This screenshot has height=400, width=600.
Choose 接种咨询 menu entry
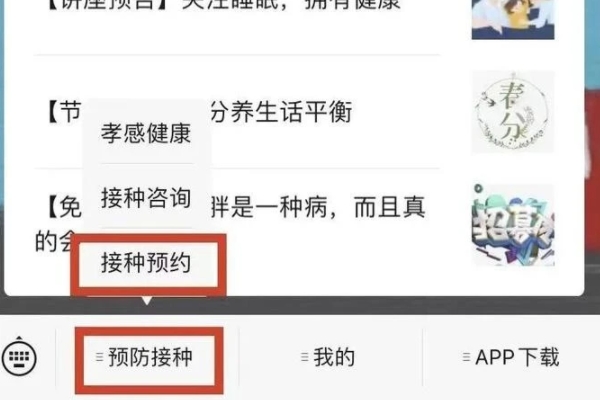pyautogui.click(x=146, y=198)
